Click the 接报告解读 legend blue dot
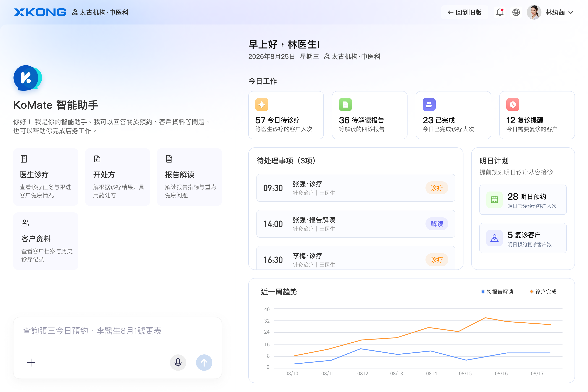Viewport: 588px width, 392px height. point(483,292)
